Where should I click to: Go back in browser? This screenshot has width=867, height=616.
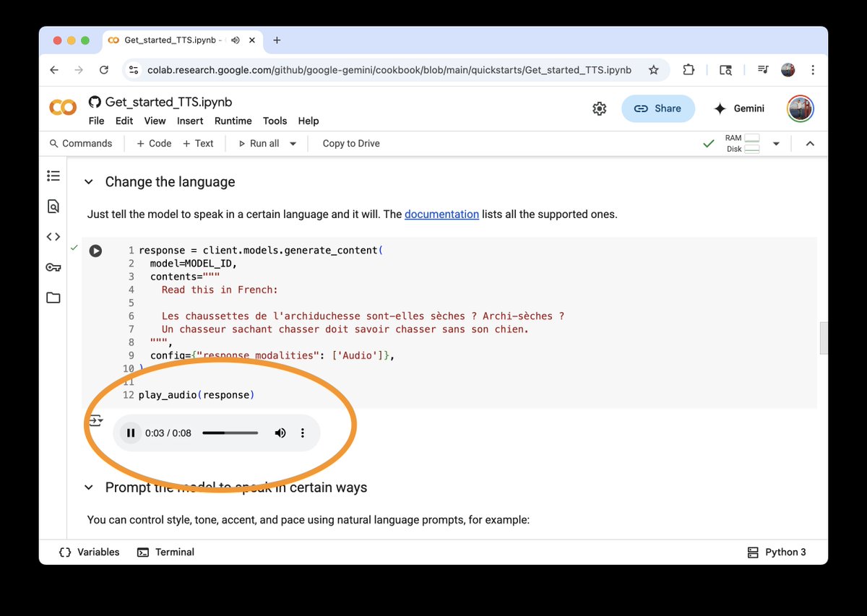(x=54, y=70)
